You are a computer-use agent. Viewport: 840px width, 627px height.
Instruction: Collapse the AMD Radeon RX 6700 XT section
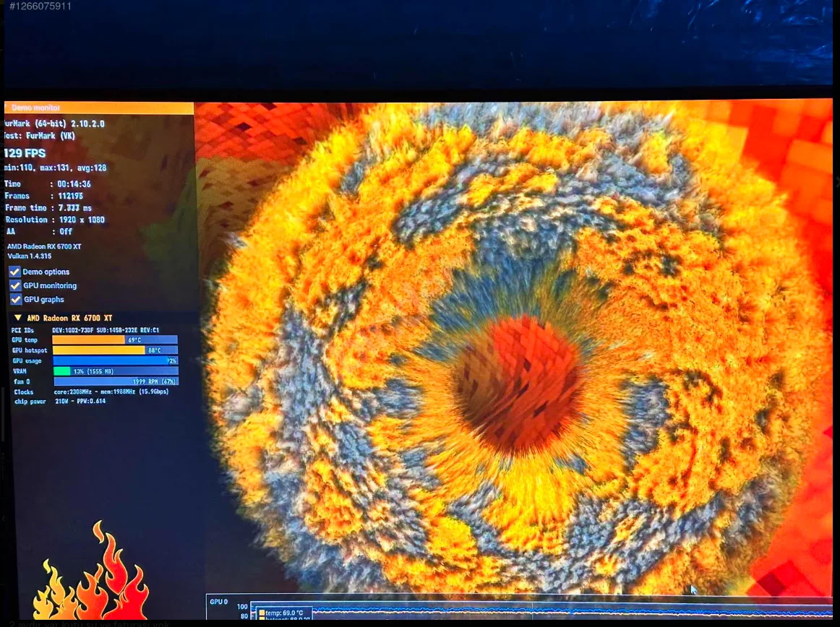point(17,318)
